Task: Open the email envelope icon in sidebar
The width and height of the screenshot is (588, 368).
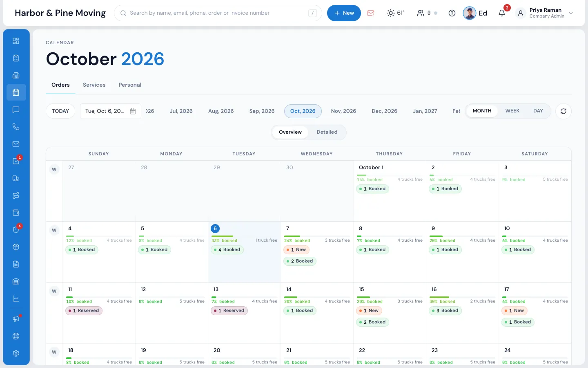Action: [x=16, y=144]
